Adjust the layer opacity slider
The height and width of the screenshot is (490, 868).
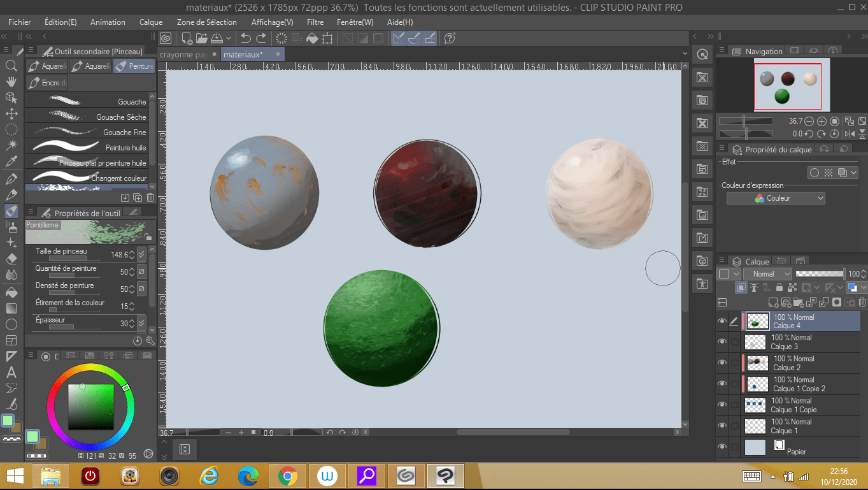(x=820, y=274)
